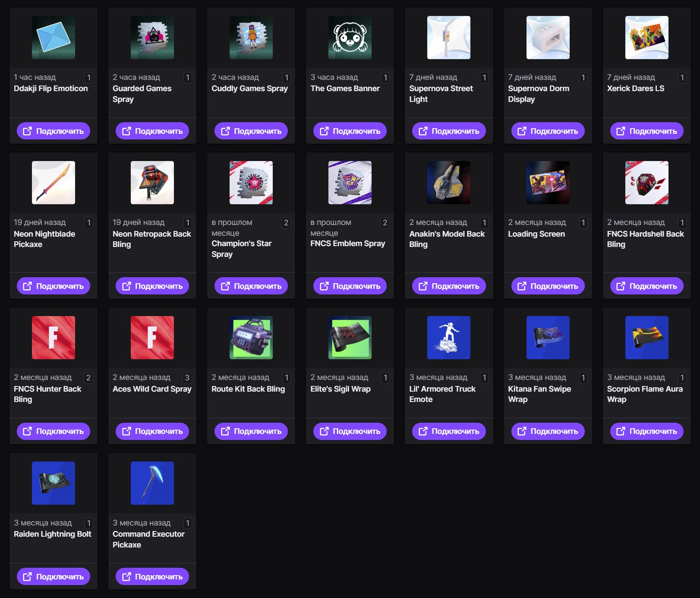The width and height of the screenshot is (700, 598).
Task: Select the 'FNCS Emblem Spray' title
Action: pos(348,243)
